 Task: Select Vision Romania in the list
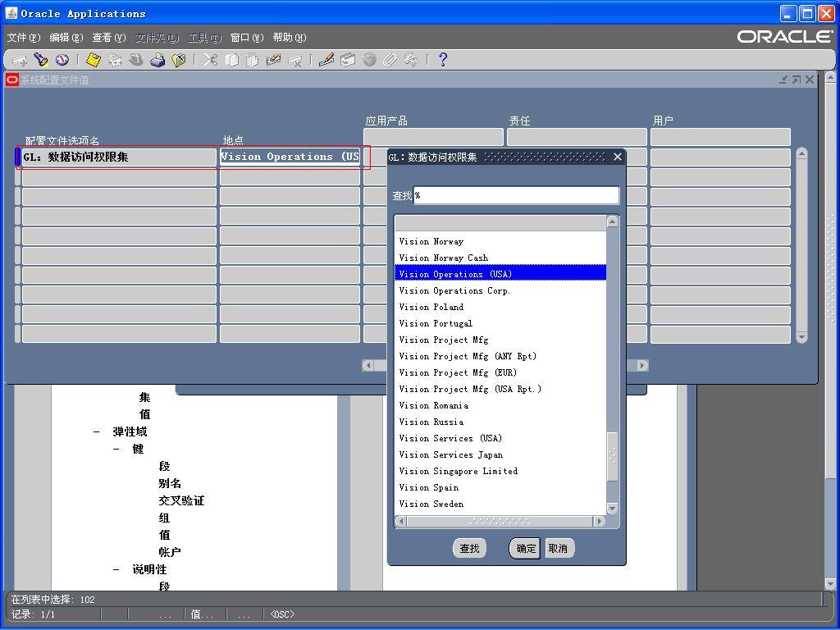tap(500, 405)
